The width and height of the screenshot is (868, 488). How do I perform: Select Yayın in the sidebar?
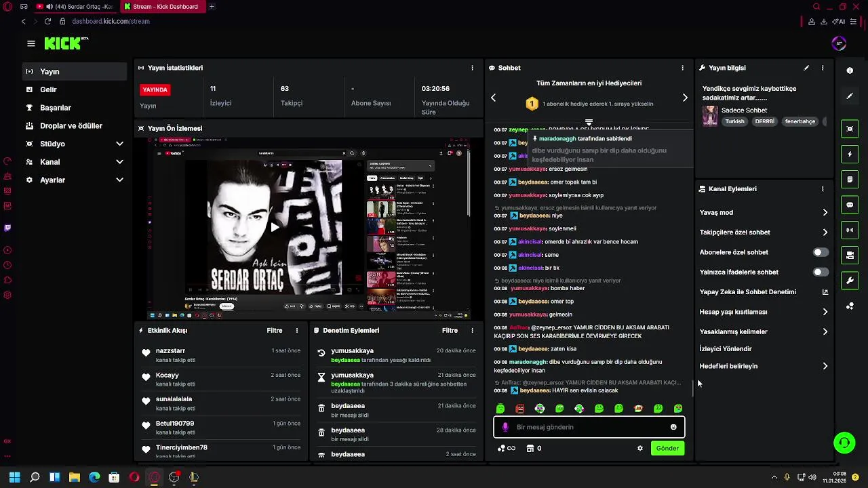pyautogui.click(x=75, y=71)
